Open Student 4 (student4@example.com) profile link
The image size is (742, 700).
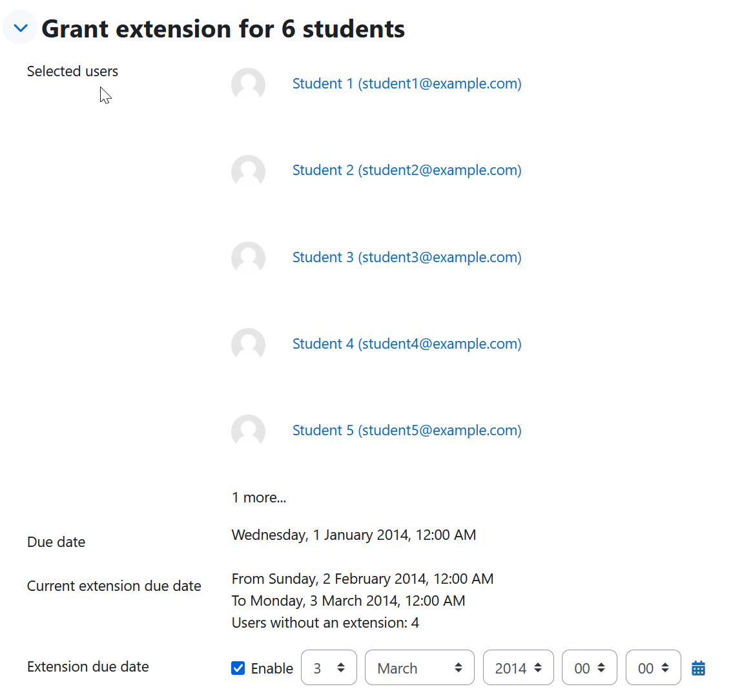(407, 344)
